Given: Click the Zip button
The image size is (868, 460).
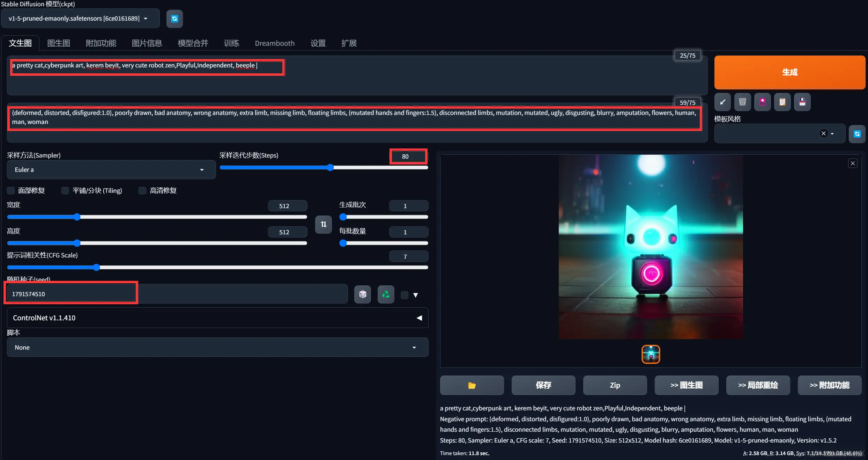Looking at the screenshot, I should [x=615, y=385].
